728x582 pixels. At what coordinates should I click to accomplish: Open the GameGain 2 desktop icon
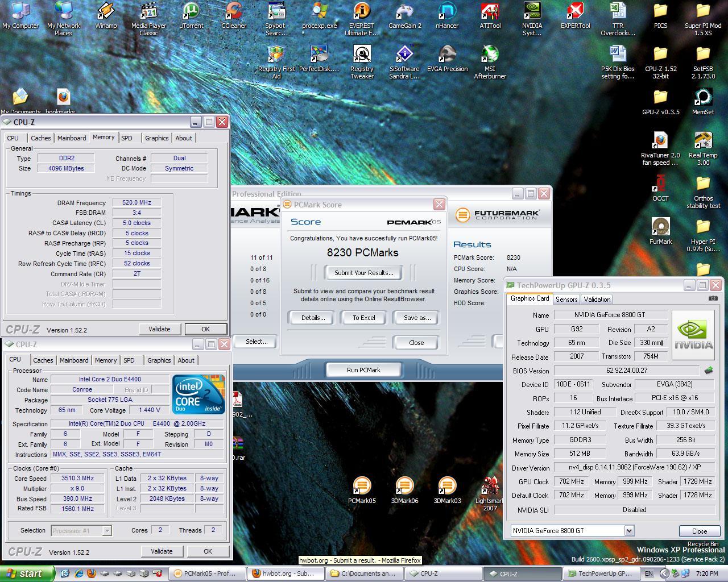[404, 15]
